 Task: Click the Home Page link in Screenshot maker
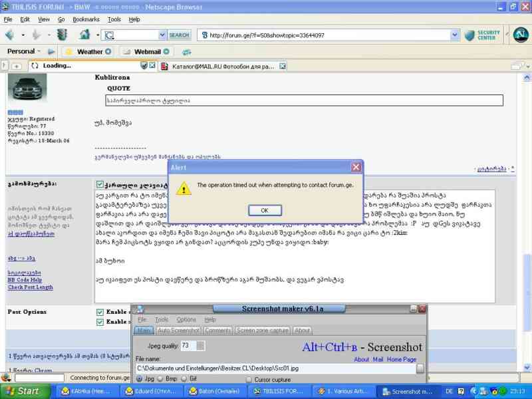click(402, 359)
